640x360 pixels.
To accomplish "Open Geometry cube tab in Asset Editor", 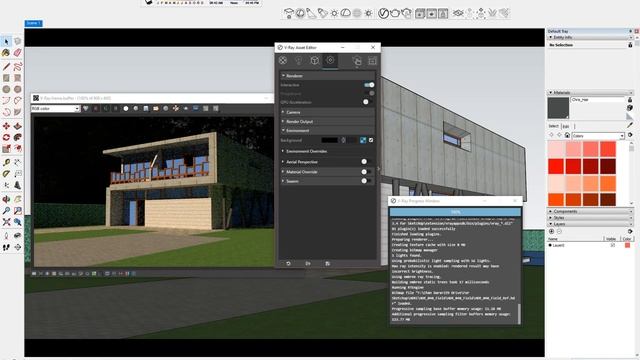I will click(x=314, y=60).
